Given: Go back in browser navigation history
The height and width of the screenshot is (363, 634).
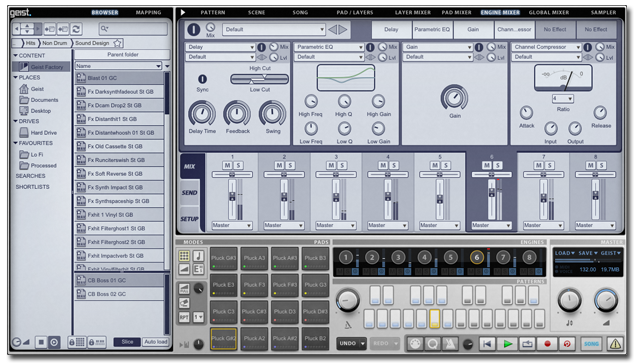Looking at the screenshot, I should [17, 29].
